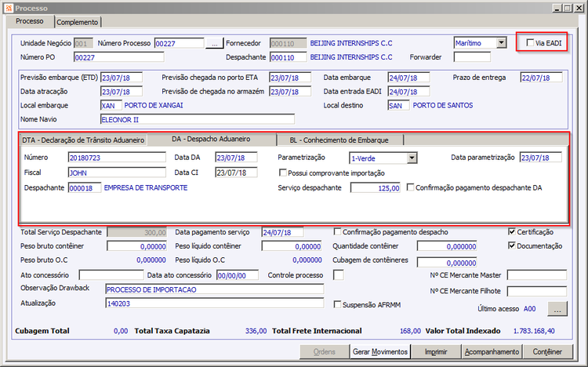Image resolution: width=588 pixels, height=367 pixels.
Task: Click the Atualização field 140203
Action: pos(215,303)
